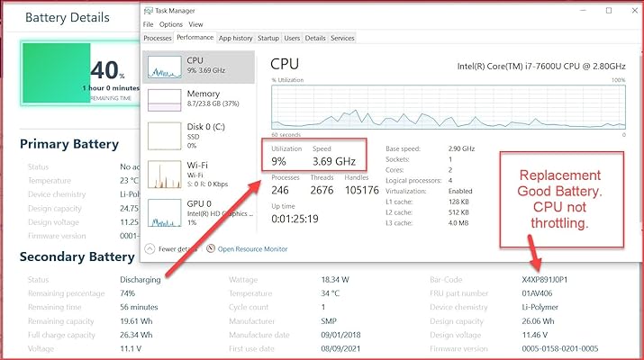This screenshot has width=644, height=360.
Task: Open the Startup tab
Action: click(268, 38)
